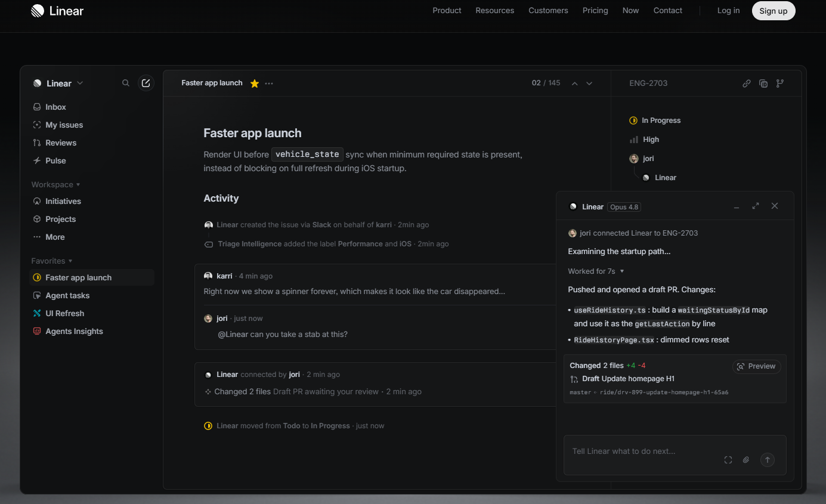Viewport: 826px width, 504px height.
Task: Click the Sign up button
Action: click(774, 11)
